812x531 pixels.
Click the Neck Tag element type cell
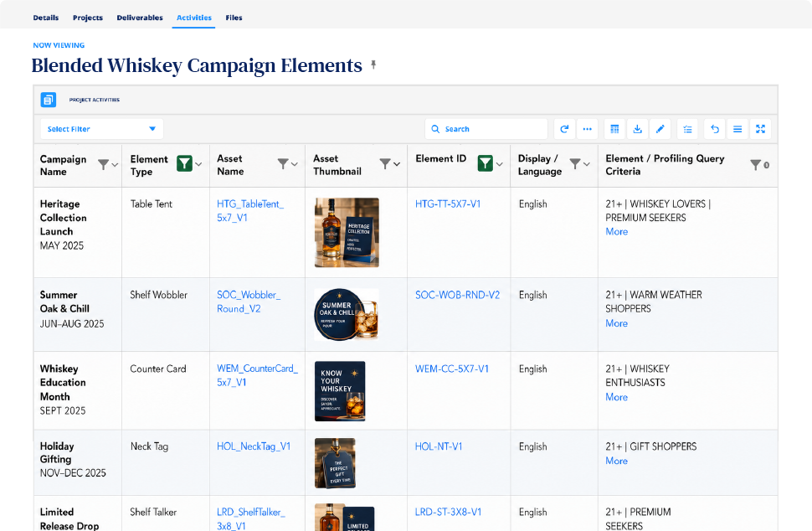[149, 446]
